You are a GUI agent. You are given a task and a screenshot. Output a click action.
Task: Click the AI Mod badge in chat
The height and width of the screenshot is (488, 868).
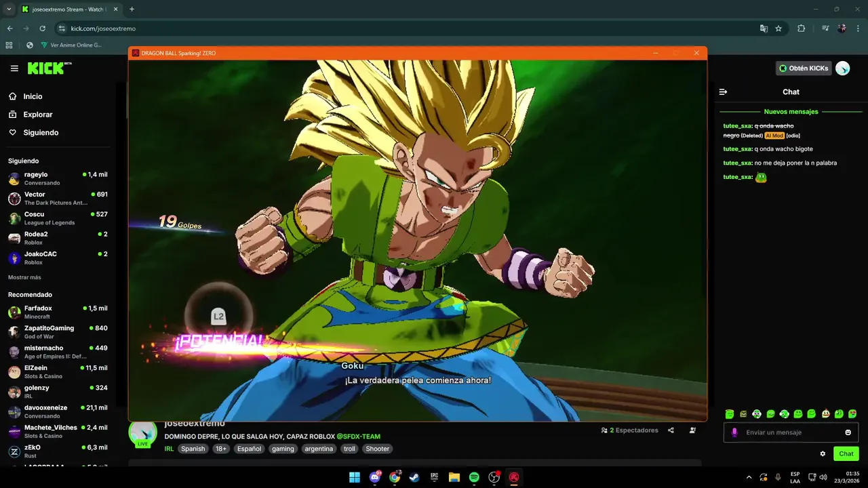pyautogui.click(x=774, y=136)
